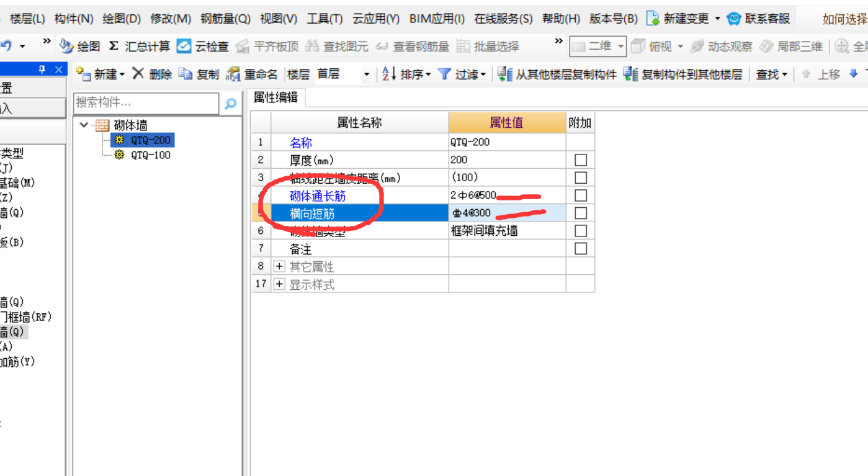Click the 备注 property name cell
Screen dimensions: 868x476
[x=360, y=249]
